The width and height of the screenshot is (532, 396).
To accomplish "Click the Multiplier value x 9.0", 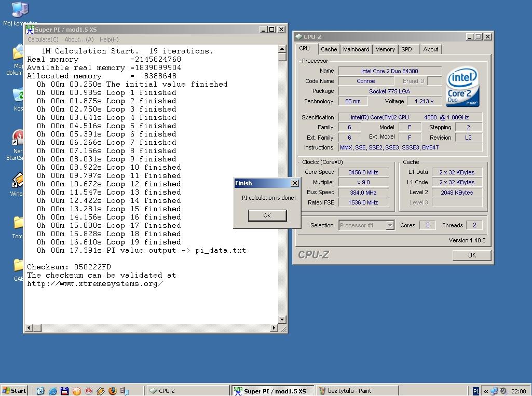I will [363, 182].
